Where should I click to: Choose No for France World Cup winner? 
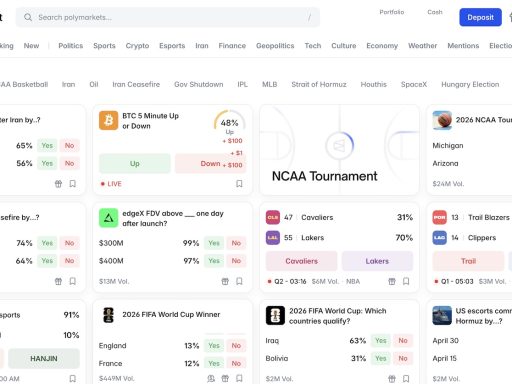pos(236,363)
